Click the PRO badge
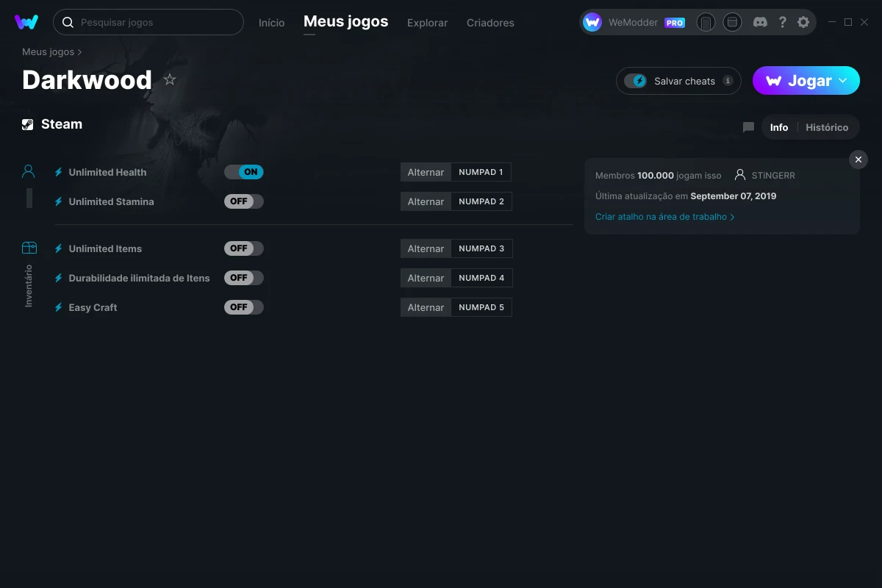The width and height of the screenshot is (882, 588). [675, 23]
